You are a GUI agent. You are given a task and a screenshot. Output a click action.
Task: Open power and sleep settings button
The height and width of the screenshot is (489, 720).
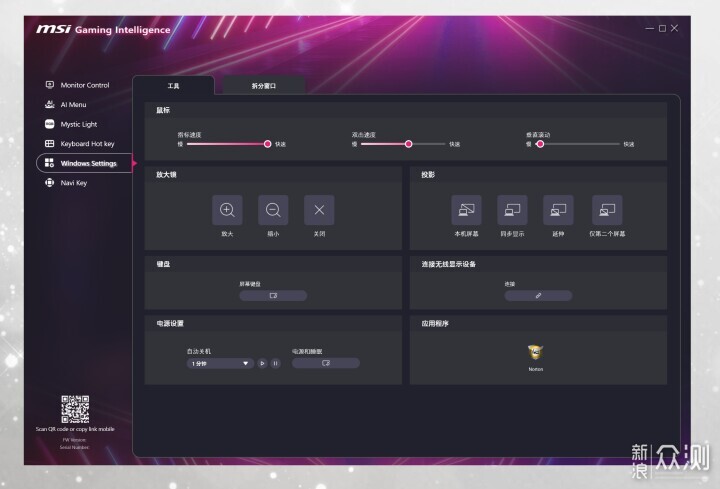(x=326, y=363)
